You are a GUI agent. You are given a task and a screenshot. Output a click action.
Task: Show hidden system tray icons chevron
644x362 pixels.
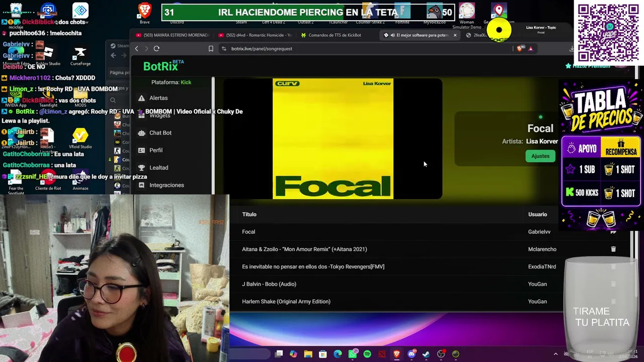click(x=555, y=354)
